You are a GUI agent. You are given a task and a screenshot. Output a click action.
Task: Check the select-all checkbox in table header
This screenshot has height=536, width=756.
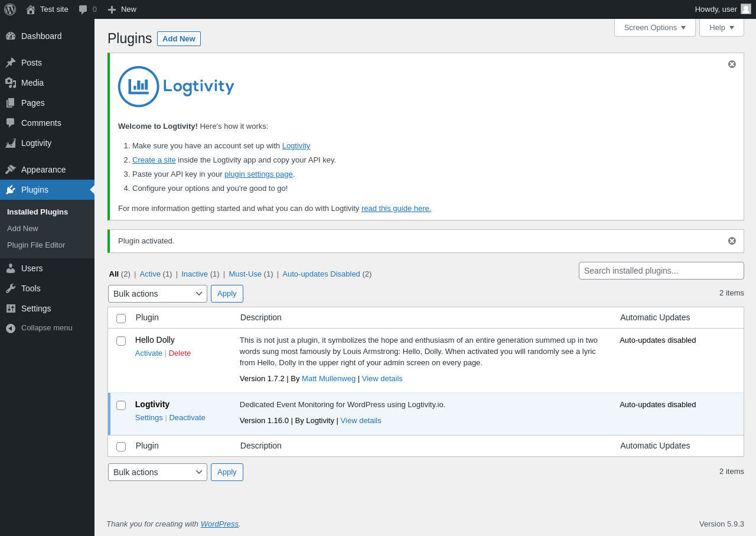pos(121,319)
